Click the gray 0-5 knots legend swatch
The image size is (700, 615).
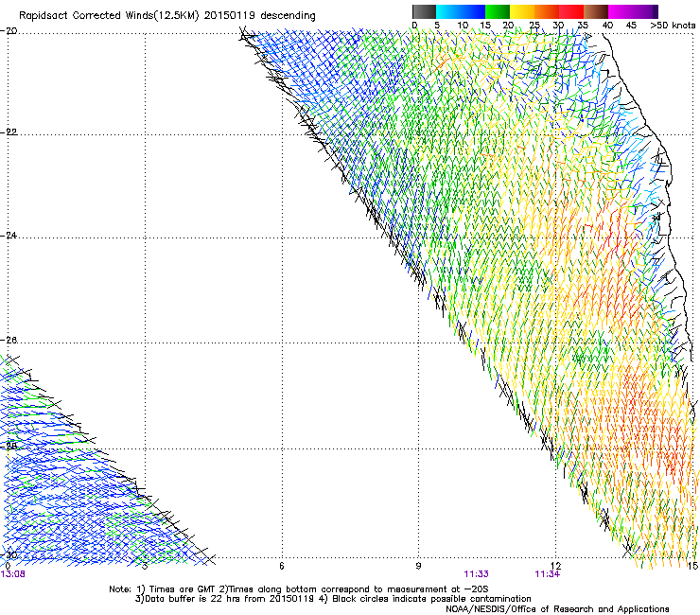pos(425,11)
